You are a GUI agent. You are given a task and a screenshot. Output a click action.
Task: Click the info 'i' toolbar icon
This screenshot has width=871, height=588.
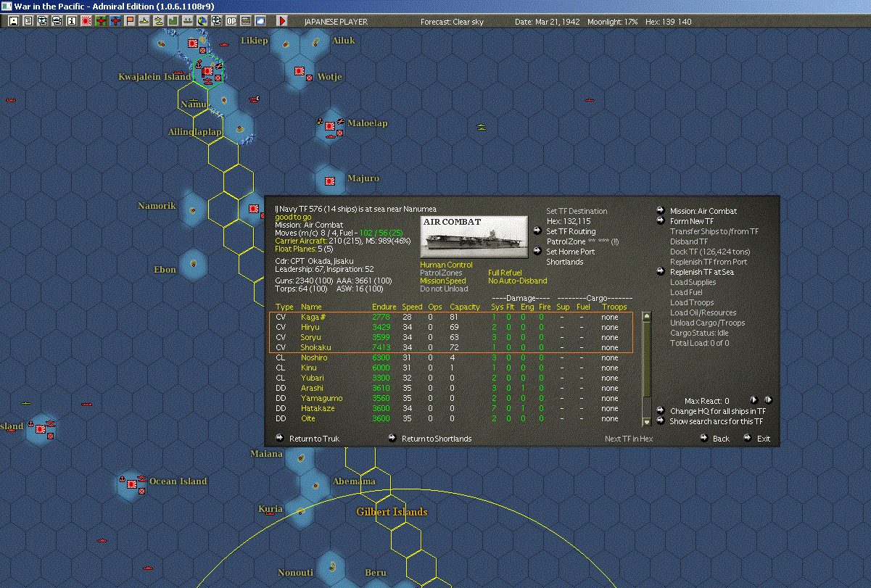[x=71, y=21]
